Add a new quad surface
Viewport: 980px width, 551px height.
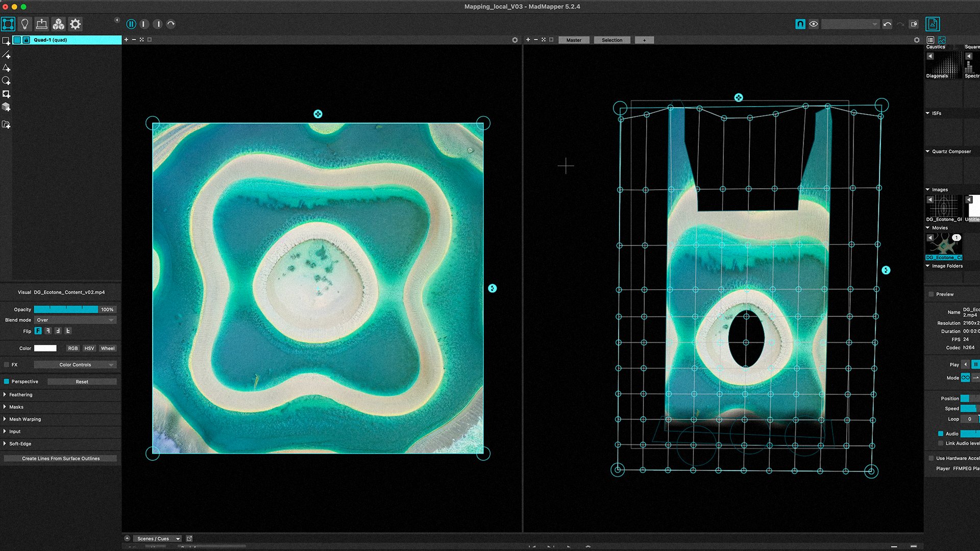[x=6, y=41]
